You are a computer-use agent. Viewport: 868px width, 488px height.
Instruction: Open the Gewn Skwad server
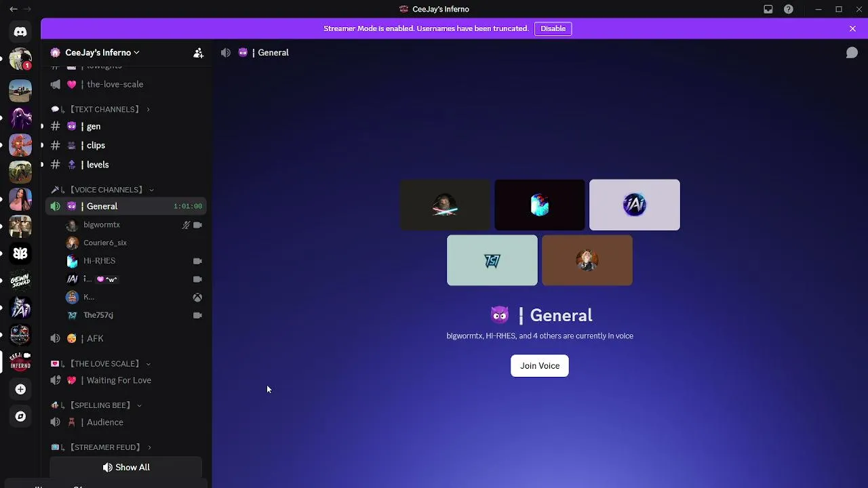[x=20, y=281]
